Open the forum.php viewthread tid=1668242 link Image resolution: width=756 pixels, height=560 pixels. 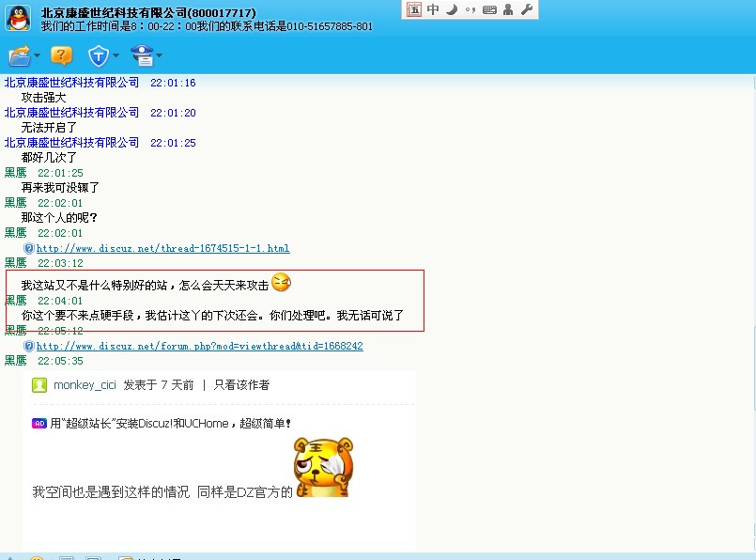coord(200,347)
